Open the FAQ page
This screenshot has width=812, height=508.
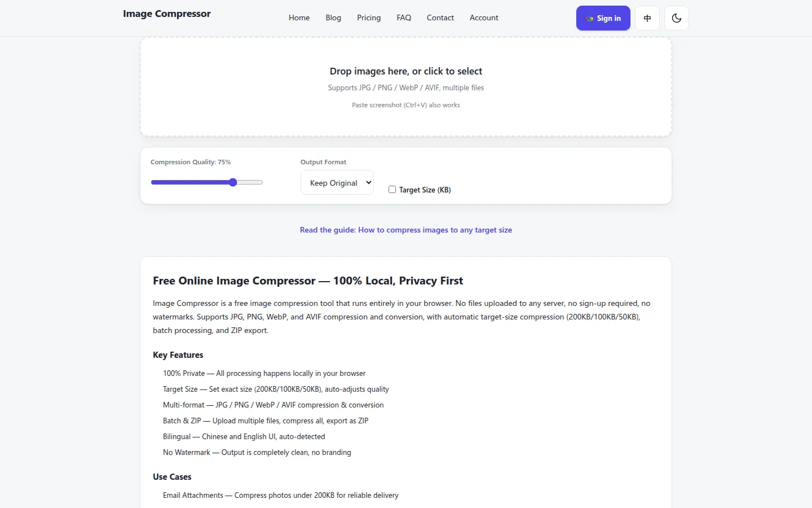(404, 17)
